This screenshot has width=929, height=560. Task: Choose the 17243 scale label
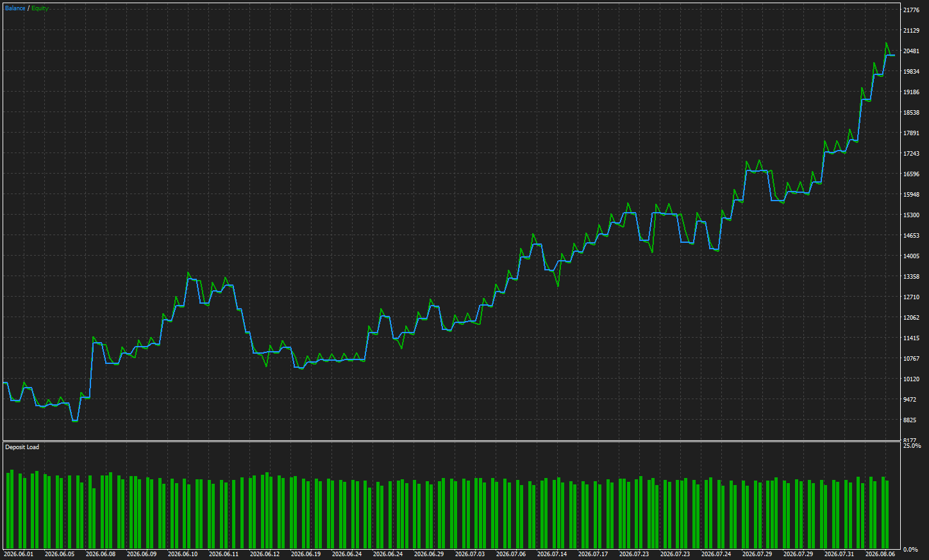click(x=911, y=154)
